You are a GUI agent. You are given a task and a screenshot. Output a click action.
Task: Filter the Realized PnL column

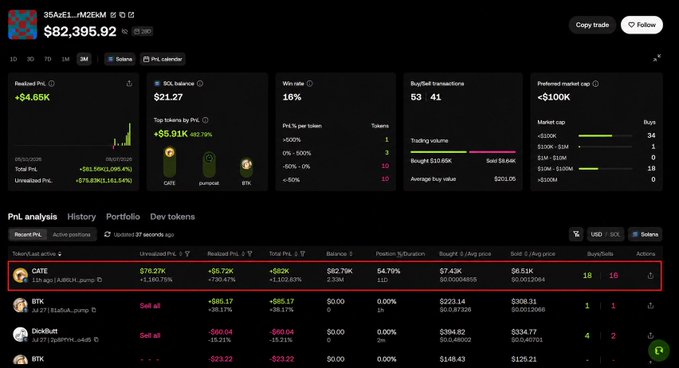[x=250, y=254]
